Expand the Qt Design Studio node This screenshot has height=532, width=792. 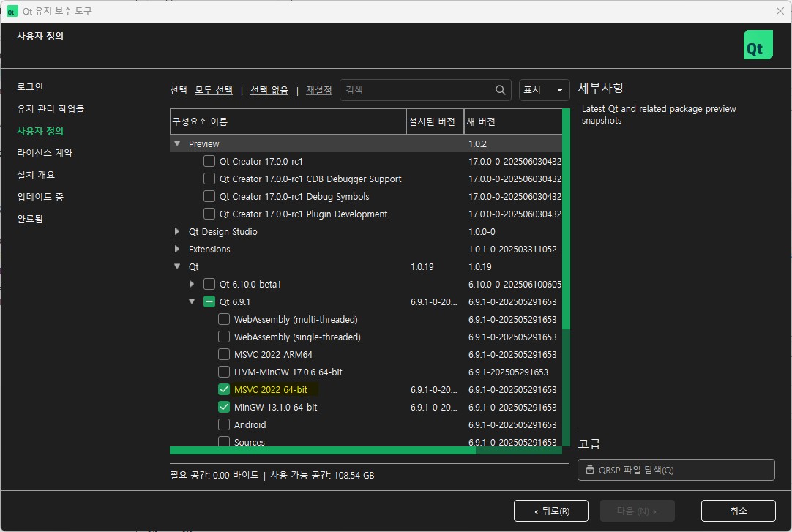(177, 231)
